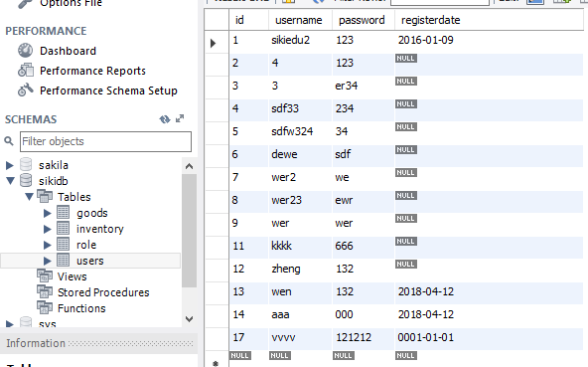This screenshot has height=367, width=588.
Task: Click the Dashboard gauge icon
Action: tap(26, 51)
